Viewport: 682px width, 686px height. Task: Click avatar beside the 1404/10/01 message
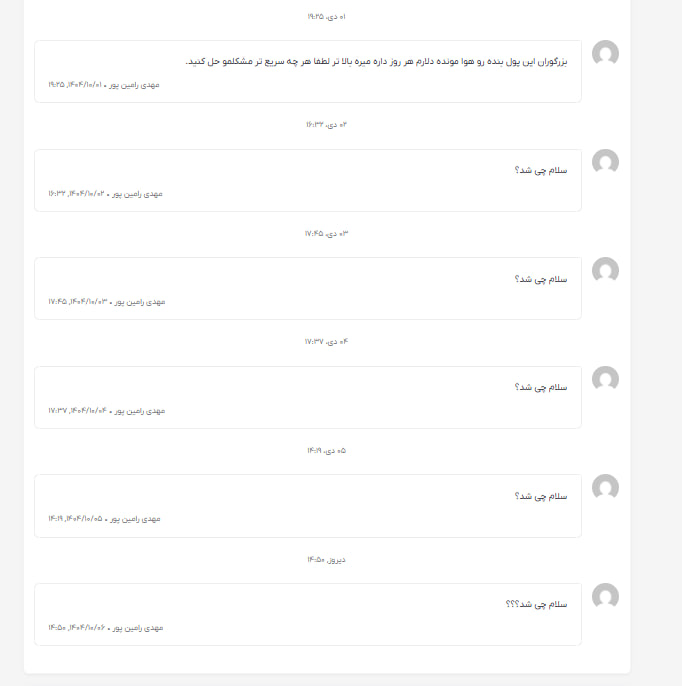tap(605, 54)
